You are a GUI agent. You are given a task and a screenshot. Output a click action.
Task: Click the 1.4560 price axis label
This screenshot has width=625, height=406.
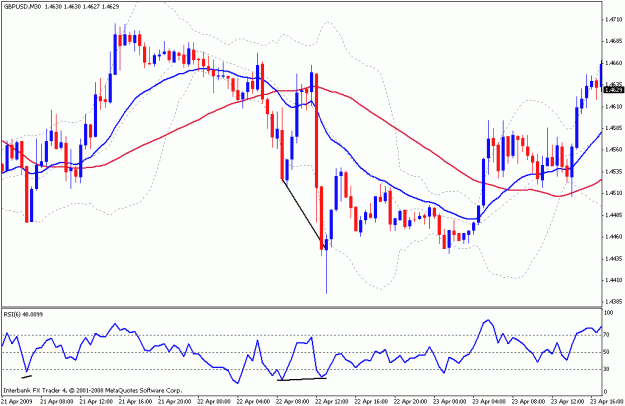tap(614, 150)
